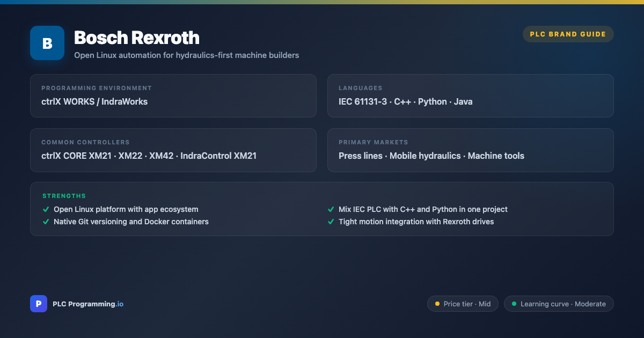This screenshot has width=644, height=338.
Task: Click the text "Native Git versioning and Docker containers"
Action: pyautogui.click(x=131, y=222)
